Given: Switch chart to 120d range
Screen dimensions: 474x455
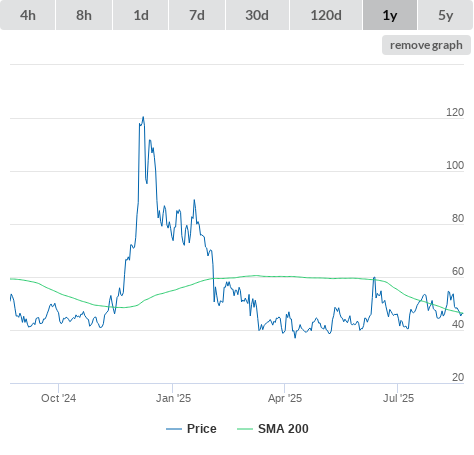Looking at the screenshot, I should [x=326, y=15].
